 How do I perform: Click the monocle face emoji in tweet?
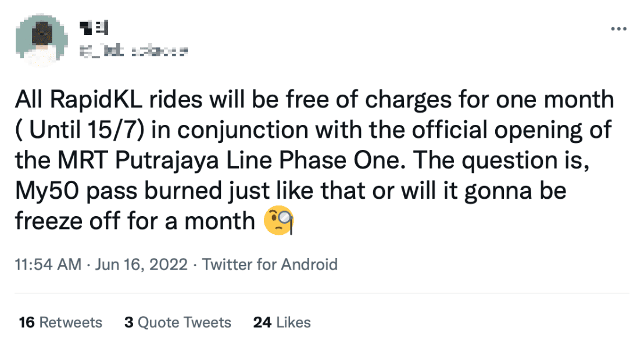tap(278, 222)
